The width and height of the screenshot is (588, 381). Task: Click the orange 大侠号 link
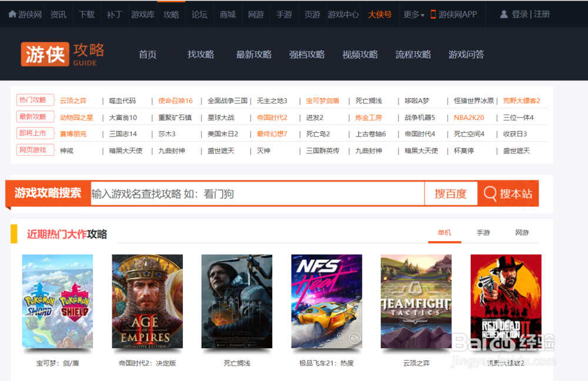(379, 14)
